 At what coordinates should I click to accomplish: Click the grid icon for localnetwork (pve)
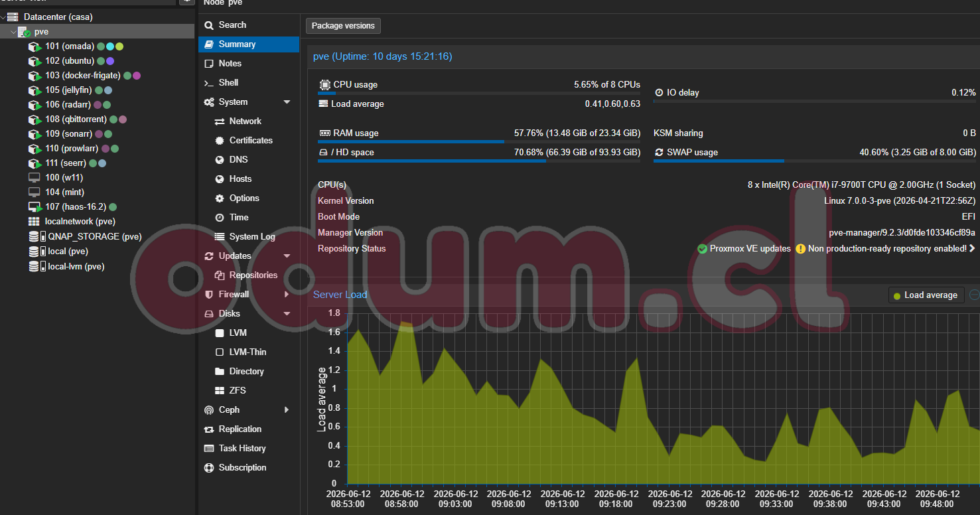click(34, 222)
